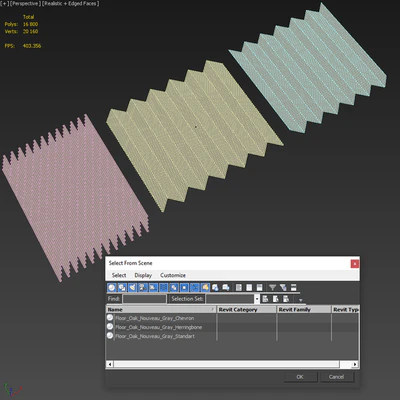Click into the Find text field

[x=144, y=299]
